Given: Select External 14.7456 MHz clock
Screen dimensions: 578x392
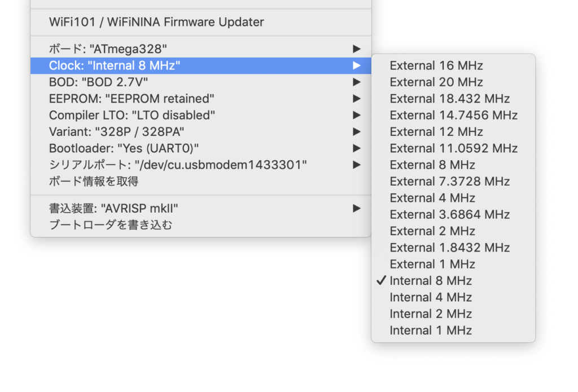Looking at the screenshot, I should click(453, 115).
